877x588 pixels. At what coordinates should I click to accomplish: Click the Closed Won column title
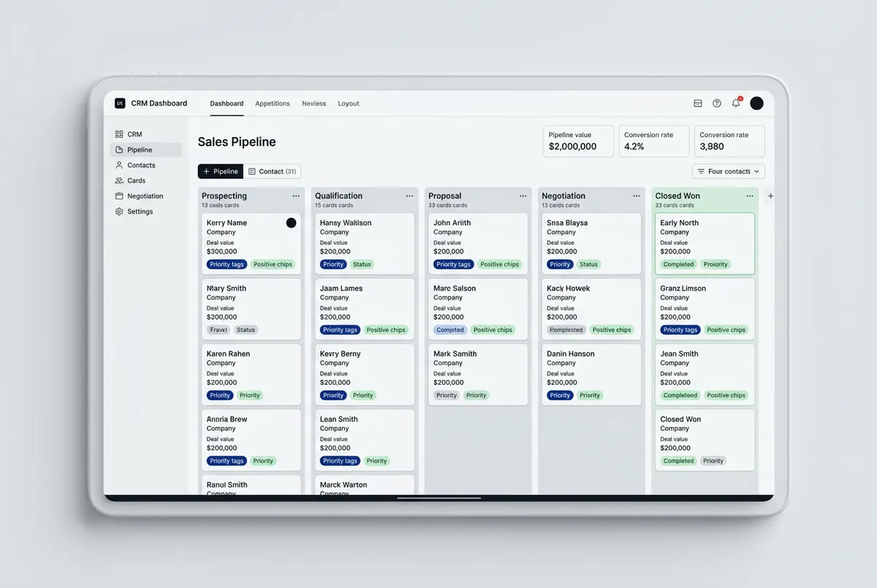678,196
